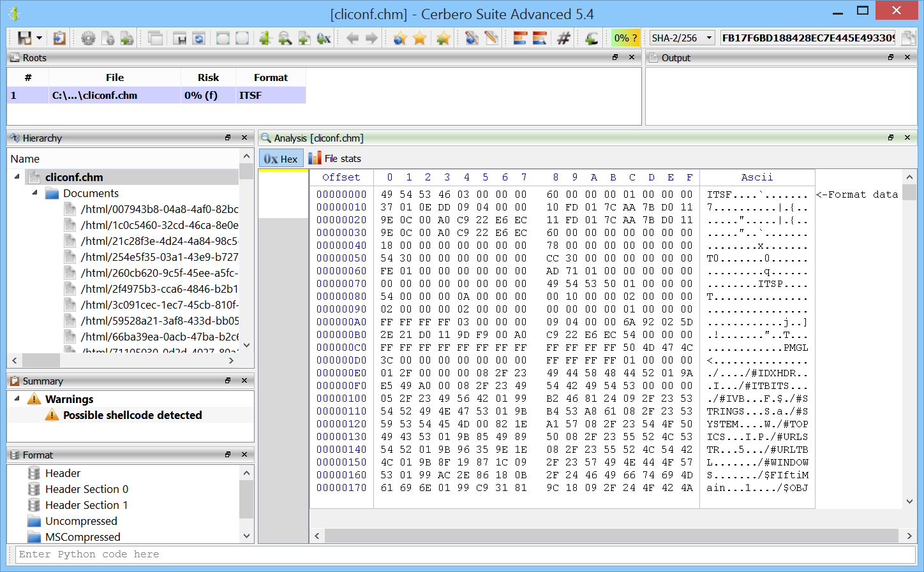Click the page with pencil icon
Viewport: 924px width, 572px height.
coord(491,38)
